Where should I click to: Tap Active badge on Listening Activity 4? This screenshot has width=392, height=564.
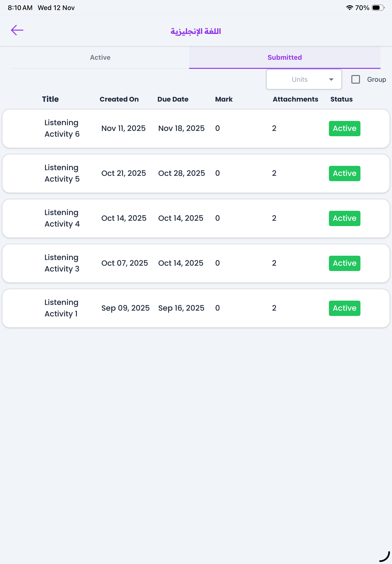pyautogui.click(x=344, y=218)
